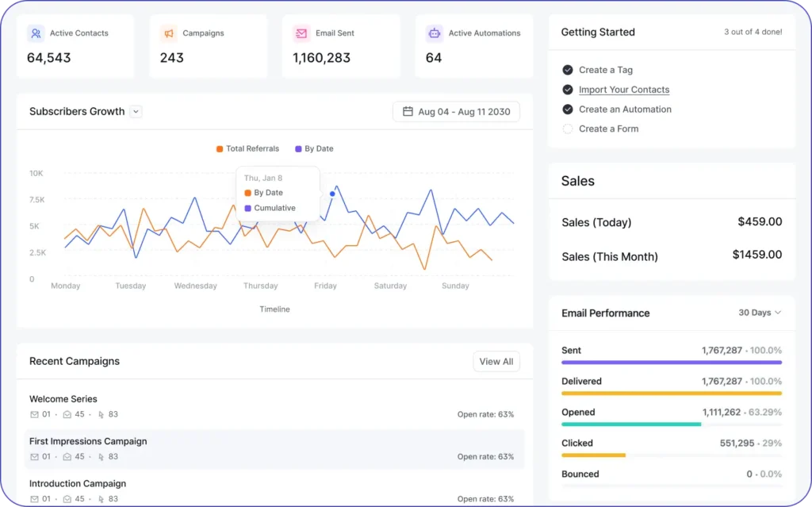This screenshot has width=812, height=507.
Task: Toggle Total Referrals legend series
Action: coord(247,149)
